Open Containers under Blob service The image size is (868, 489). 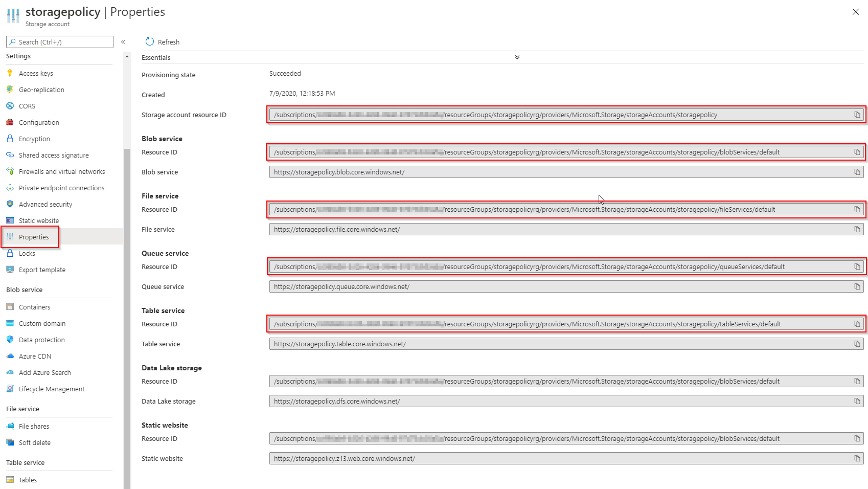pos(34,307)
